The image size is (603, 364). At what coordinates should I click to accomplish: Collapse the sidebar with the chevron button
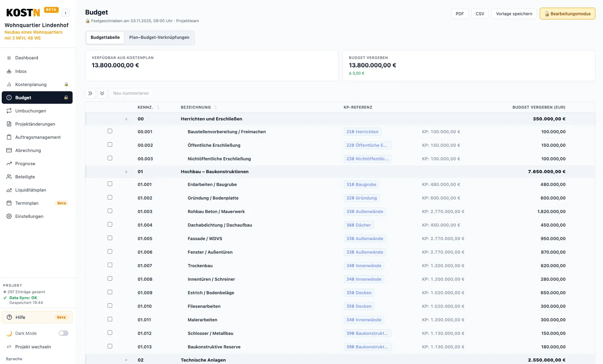point(66,13)
